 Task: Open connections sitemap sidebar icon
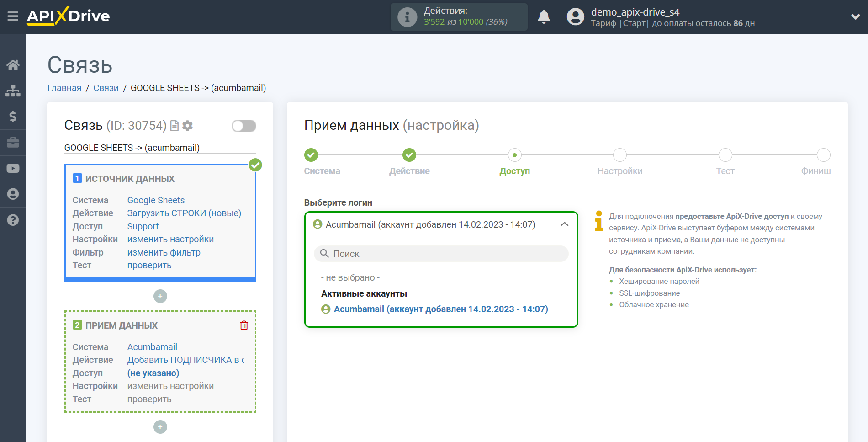click(13, 91)
